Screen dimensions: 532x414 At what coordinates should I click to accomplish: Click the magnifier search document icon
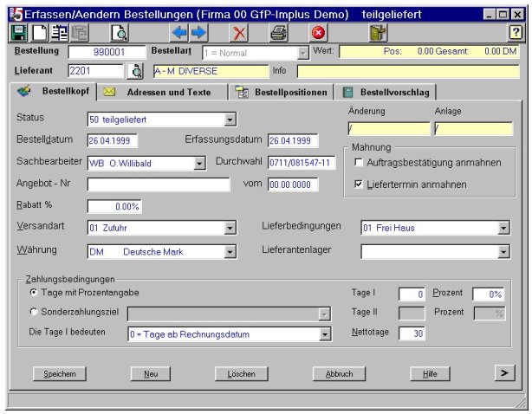[120, 33]
